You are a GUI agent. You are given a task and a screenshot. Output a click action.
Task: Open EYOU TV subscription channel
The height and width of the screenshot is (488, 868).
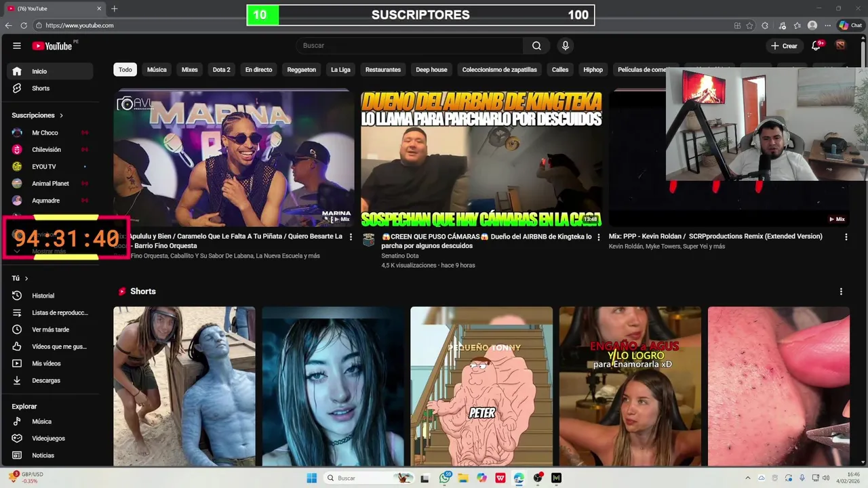coord(50,167)
